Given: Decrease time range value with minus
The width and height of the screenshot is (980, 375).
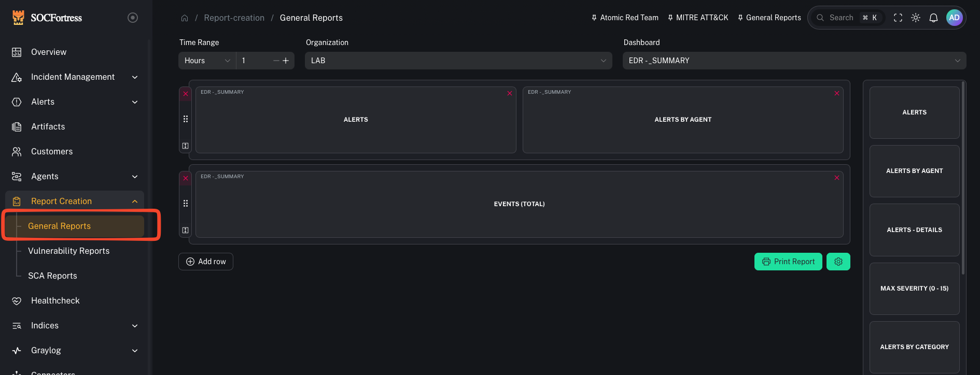Looking at the screenshot, I should click(x=276, y=61).
